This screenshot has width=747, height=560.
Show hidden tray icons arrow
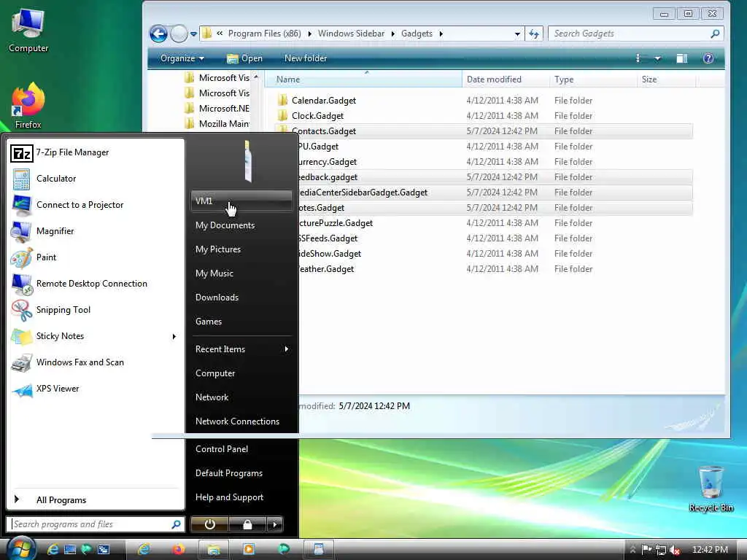tap(632, 550)
